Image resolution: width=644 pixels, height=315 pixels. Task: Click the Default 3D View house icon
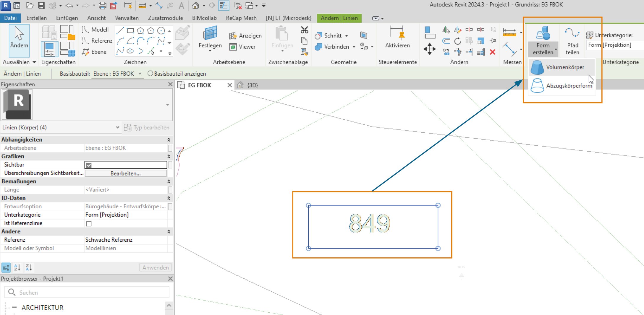coord(195,5)
